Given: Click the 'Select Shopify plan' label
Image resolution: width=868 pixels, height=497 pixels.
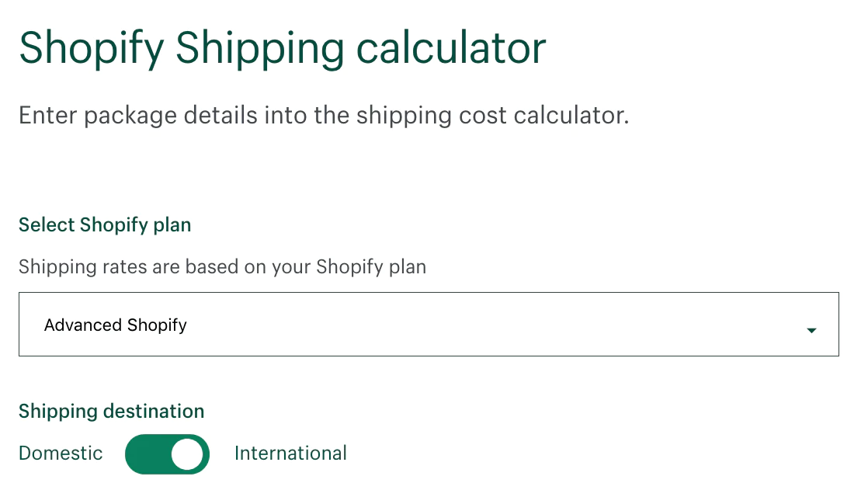Looking at the screenshot, I should click(105, 225).
